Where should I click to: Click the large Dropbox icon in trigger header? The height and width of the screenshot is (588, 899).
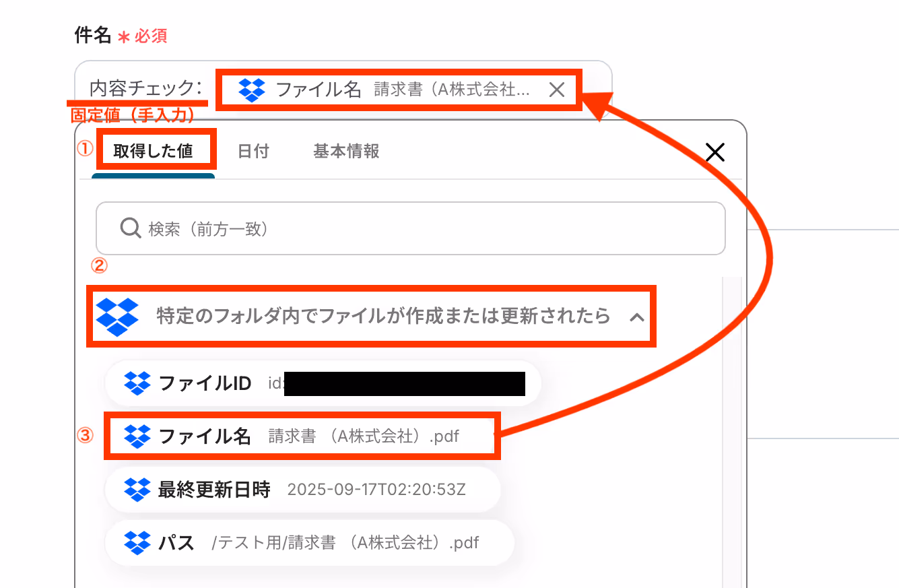pos(117,317)
